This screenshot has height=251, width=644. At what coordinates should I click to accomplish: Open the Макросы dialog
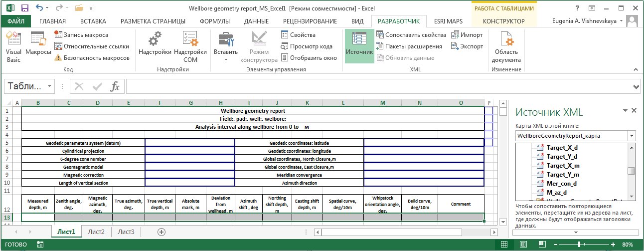38,44
